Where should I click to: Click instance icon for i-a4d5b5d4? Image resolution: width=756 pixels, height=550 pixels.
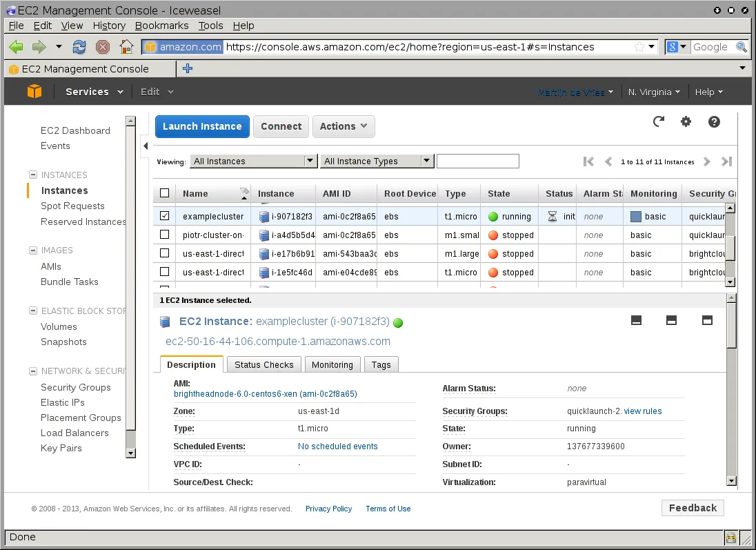pos(263,235)
